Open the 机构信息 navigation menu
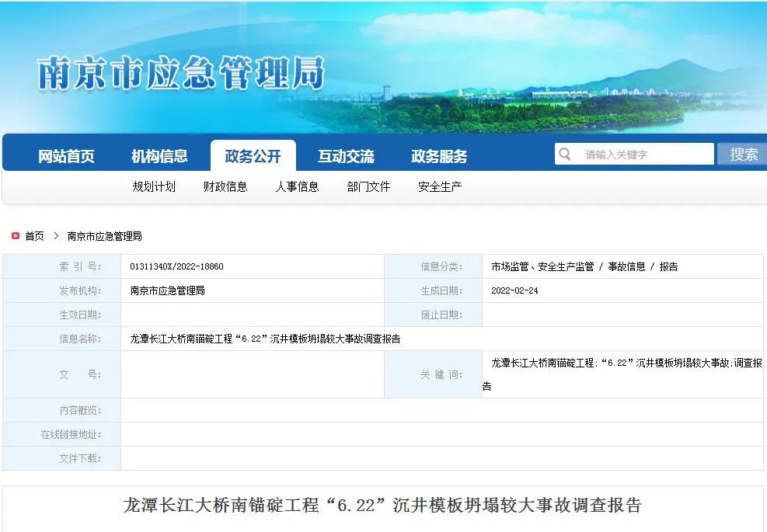This screenshot has height=532, width=767. point(161,155)
